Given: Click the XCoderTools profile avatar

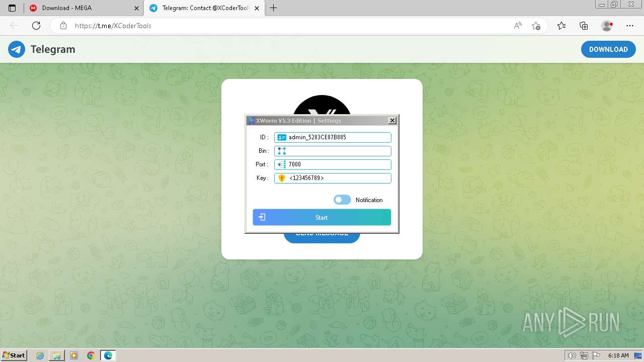Looking at the screenshot, I should click(x=322, y=105).
